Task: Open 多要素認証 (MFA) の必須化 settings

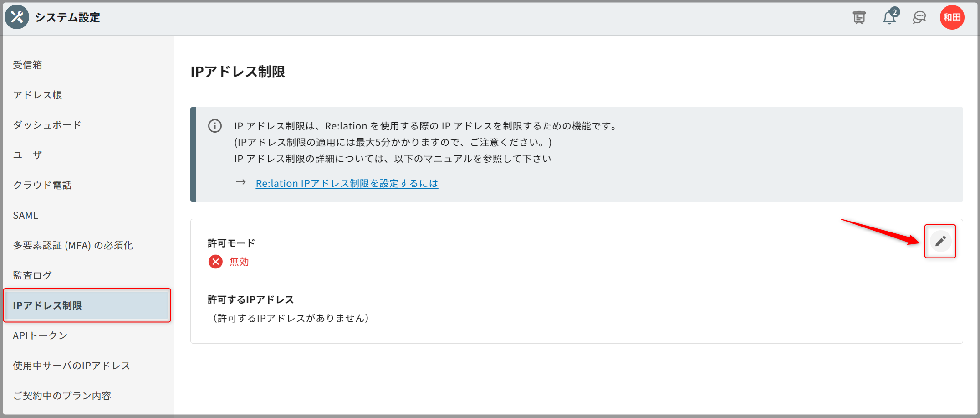Action: click(x=73, y=245)
